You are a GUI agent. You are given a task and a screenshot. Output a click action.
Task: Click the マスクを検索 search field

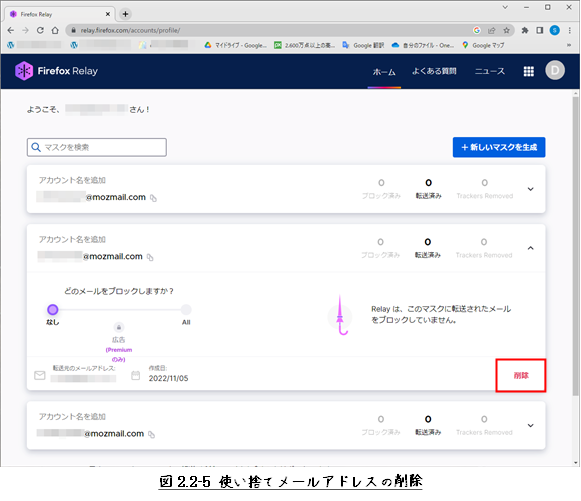pyautogui.click(x=97, y=147)
